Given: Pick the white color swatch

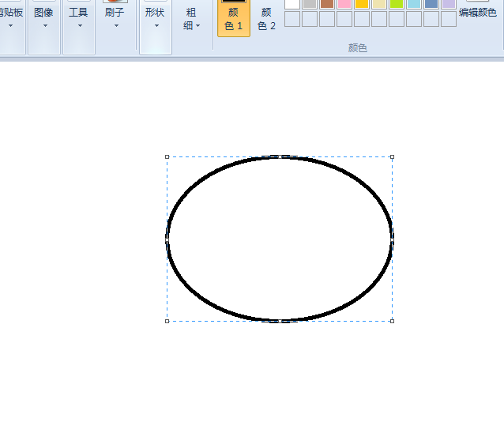Looking at the screenshot, I should [292, 3].
